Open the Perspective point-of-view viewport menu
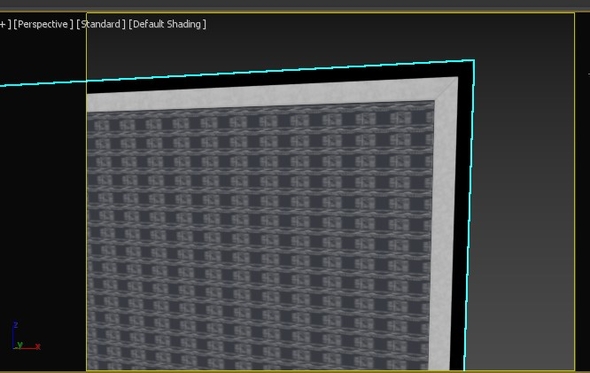The image size is (590, 373). tap(43, 24)
